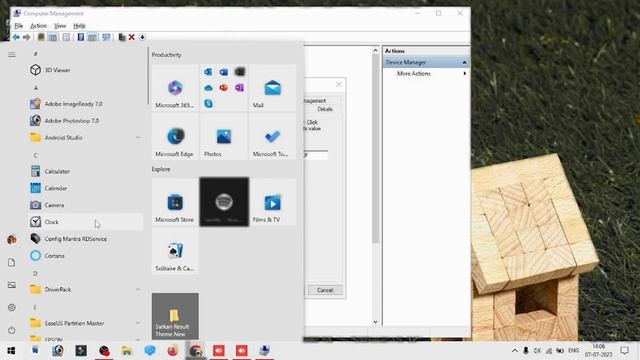This screenshot has height=360, width=640.
Task: Open the Sarkari Result Theme New folder tile
Action: click(175, 316)
